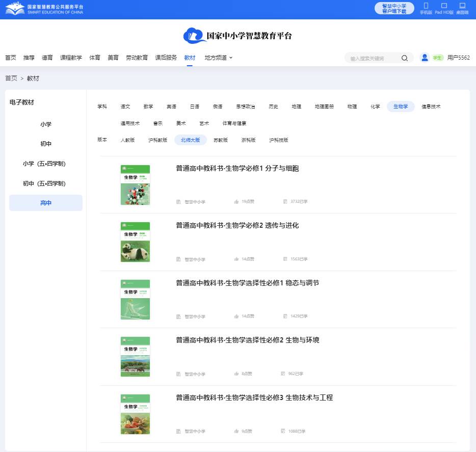Screen dimensions: 476x452
Task: Switch to the 德育 tab
Action: [x=47, y=58]
